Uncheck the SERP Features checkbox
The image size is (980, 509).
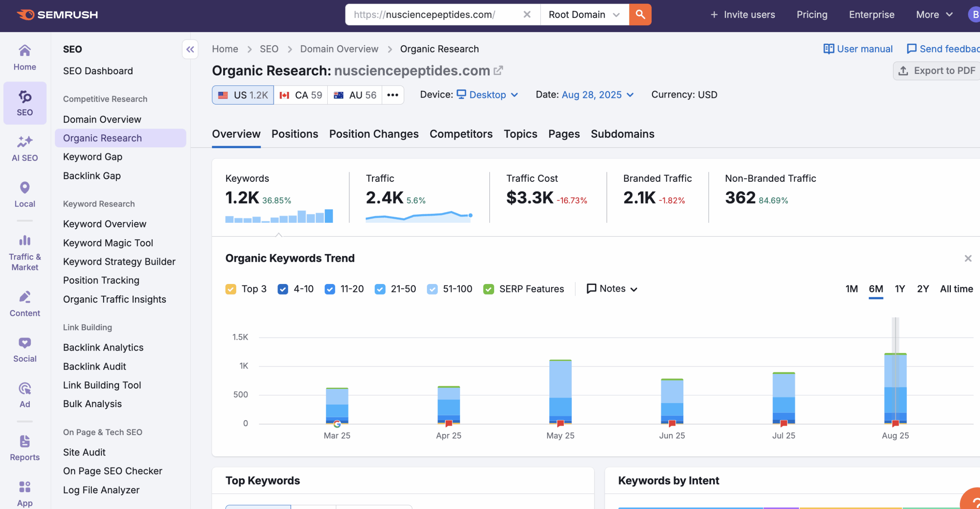(488, 289)
